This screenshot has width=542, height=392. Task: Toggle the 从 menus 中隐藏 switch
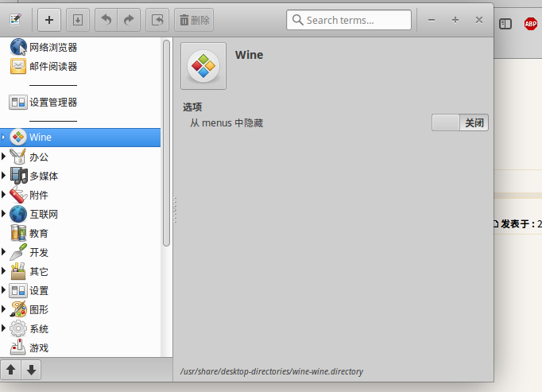tap(459, 122)
